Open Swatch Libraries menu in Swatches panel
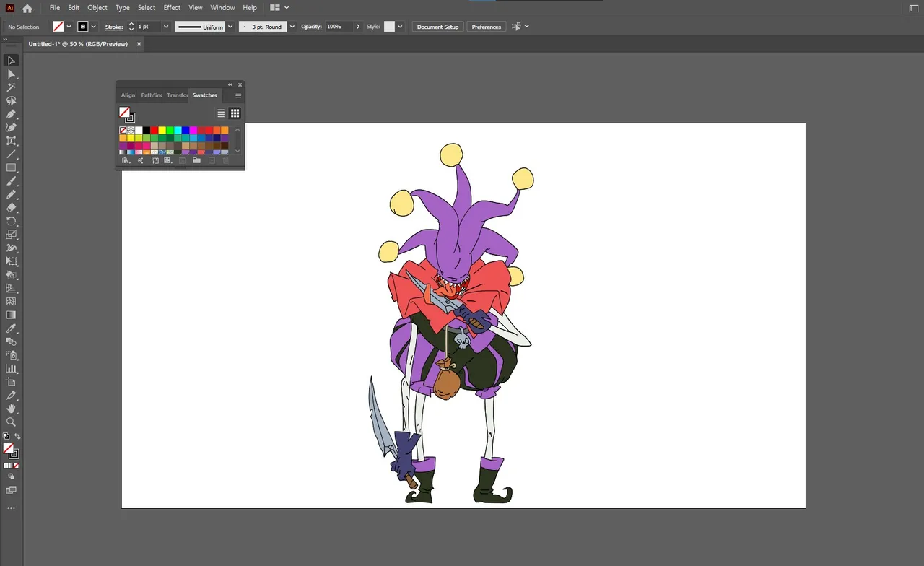 pyautogui.click(x=126, y=160)
